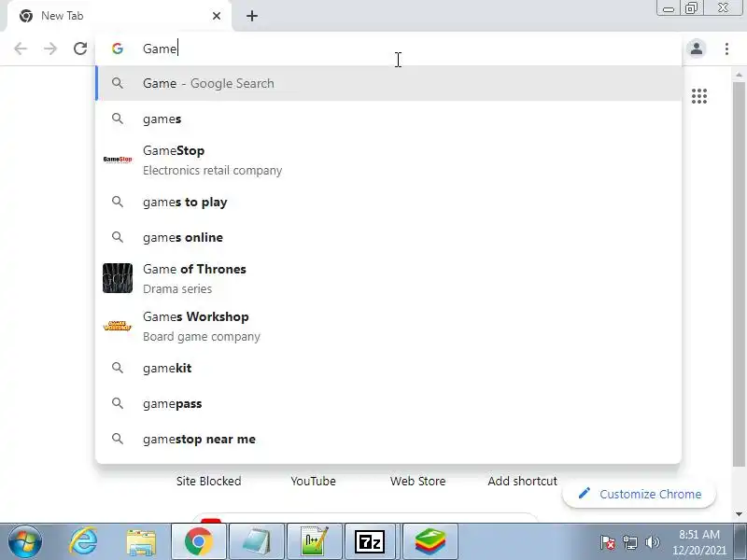This screenshot has height=560, width=747.
Task: Click the Games Workshop logo thumbnail
Action: [x=118, y=326]
